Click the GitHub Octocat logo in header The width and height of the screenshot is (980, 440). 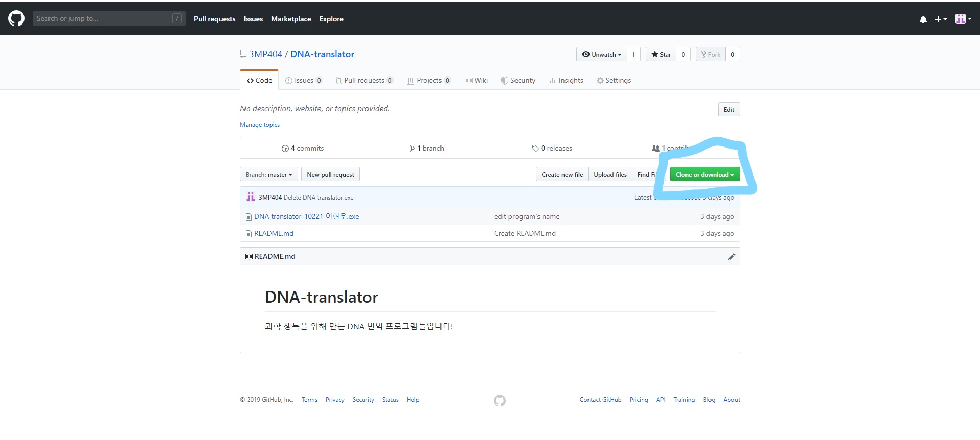(x=16, y=19)
